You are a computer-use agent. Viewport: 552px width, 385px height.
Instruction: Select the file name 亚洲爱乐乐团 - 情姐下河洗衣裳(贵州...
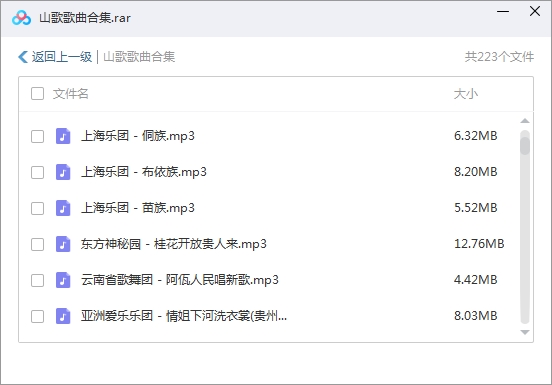click(184, 316)
